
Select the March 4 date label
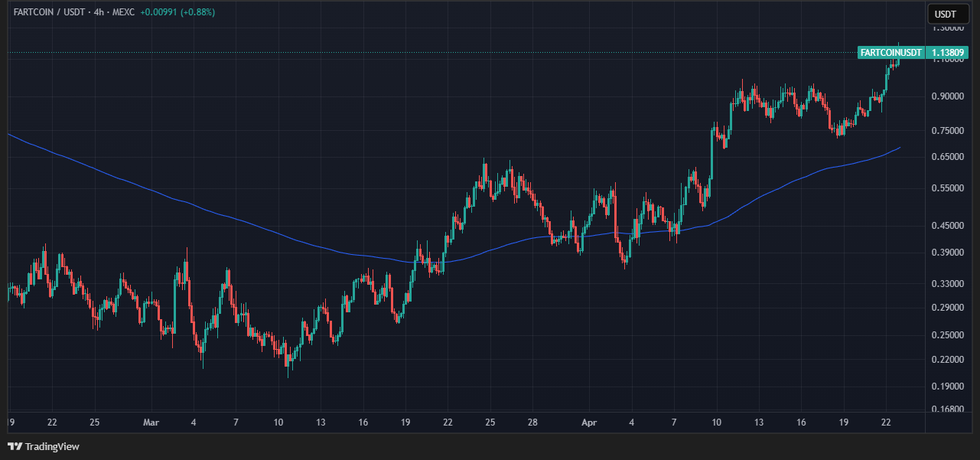click(x=194, y=422)
